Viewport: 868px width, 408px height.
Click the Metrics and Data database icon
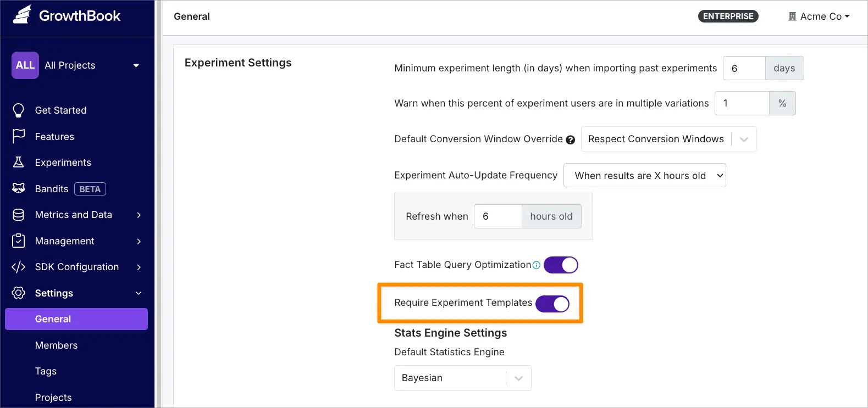click(19, 215)
